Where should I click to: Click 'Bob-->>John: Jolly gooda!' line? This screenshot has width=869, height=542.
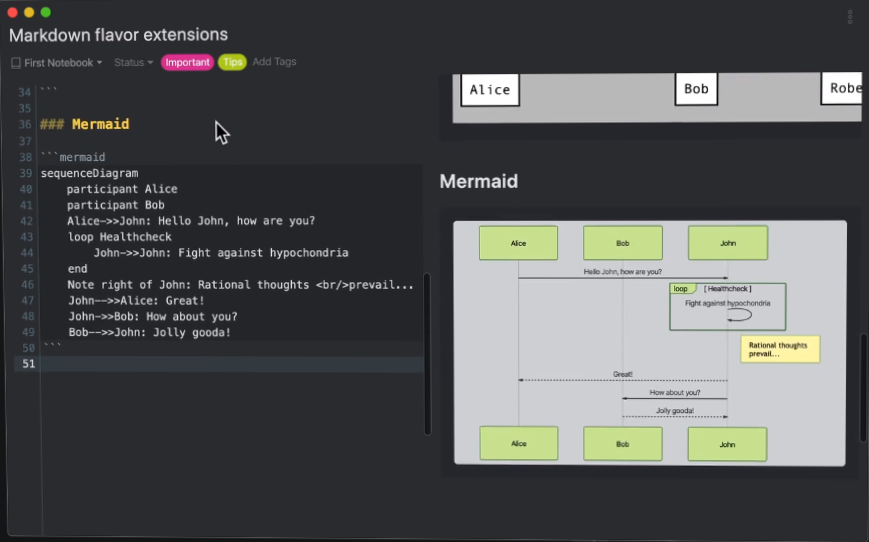point(150,333)
